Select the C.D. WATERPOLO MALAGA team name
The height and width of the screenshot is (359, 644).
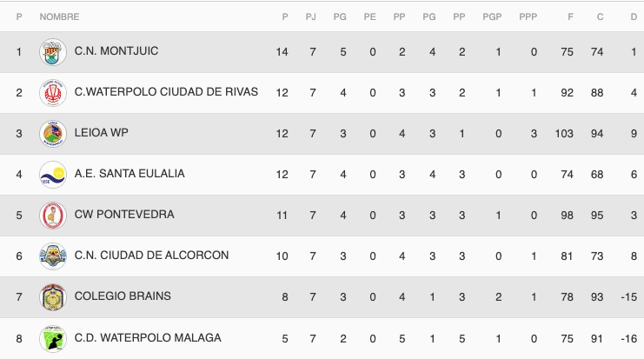(148, 337)
